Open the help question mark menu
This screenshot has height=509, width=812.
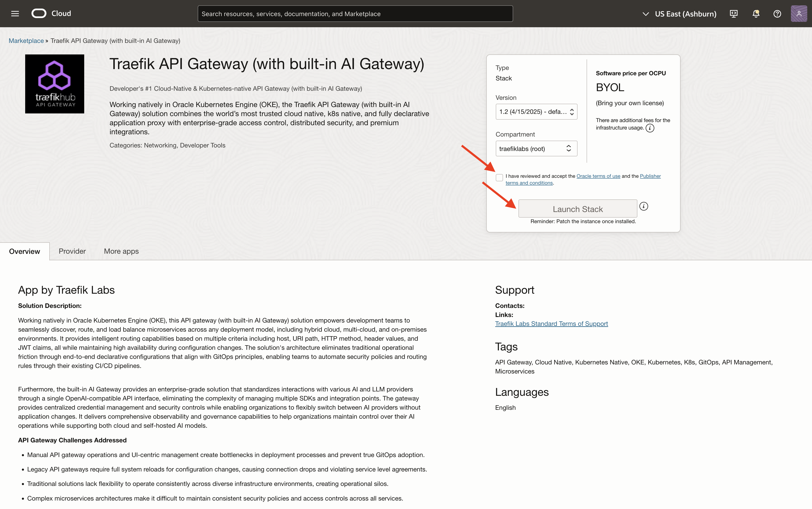pos(777,14)
